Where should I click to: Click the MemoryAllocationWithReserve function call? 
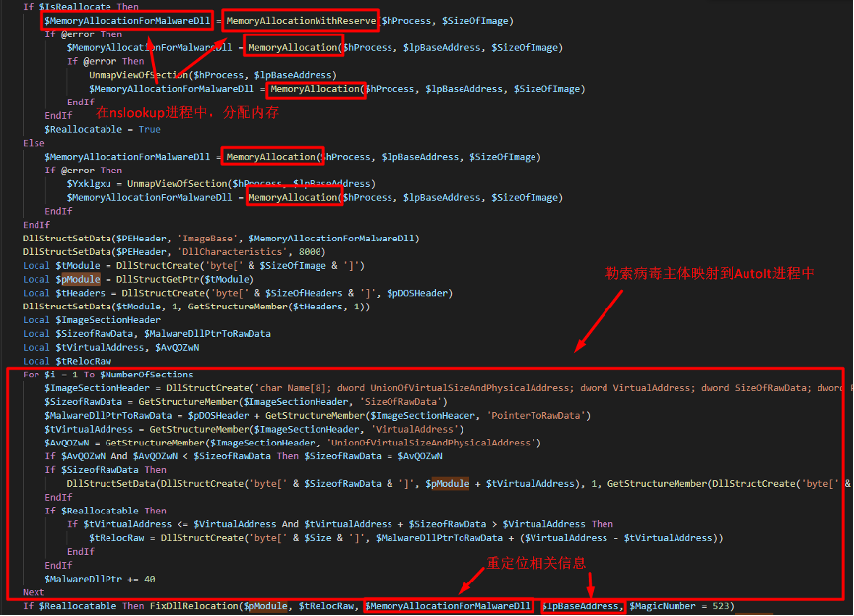[x=301, y=21]
